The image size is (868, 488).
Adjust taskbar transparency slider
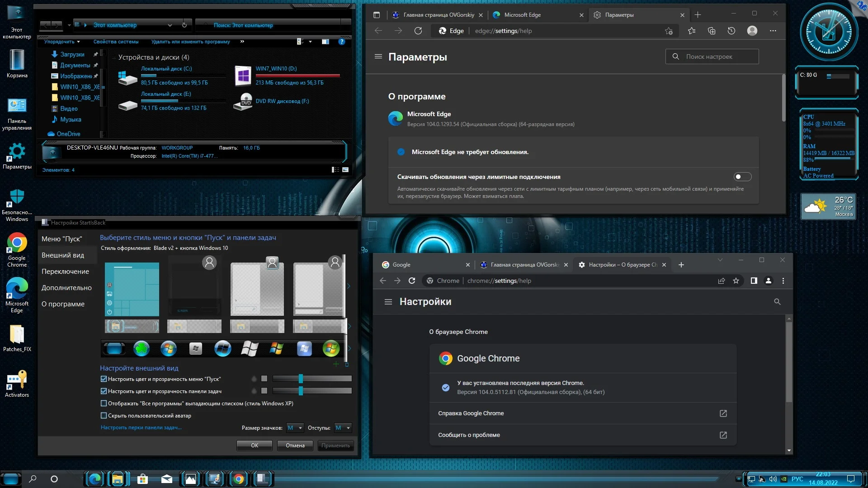[x=301, y=391]
